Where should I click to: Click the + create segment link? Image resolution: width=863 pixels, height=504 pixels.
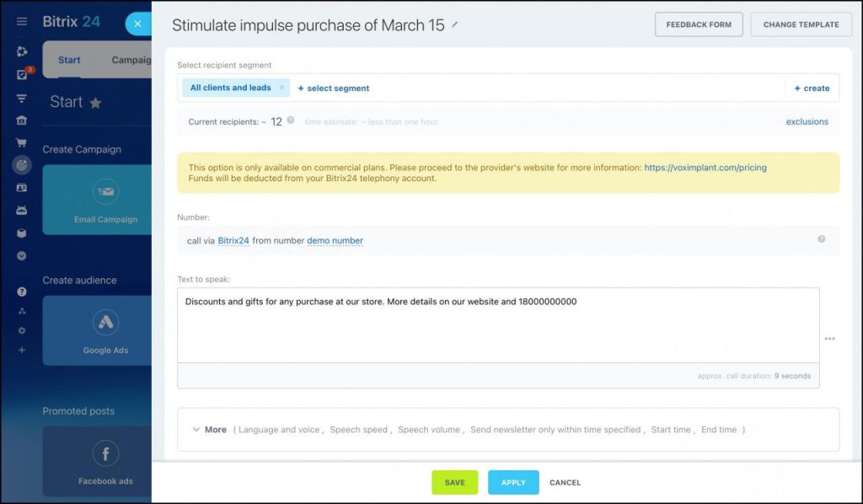[x=812, y=88]
